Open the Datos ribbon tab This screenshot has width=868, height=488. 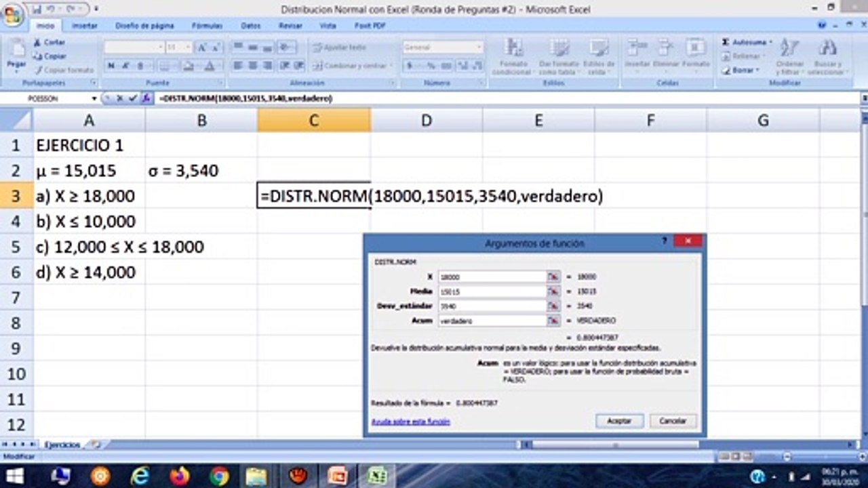click(x=251, y=26)
